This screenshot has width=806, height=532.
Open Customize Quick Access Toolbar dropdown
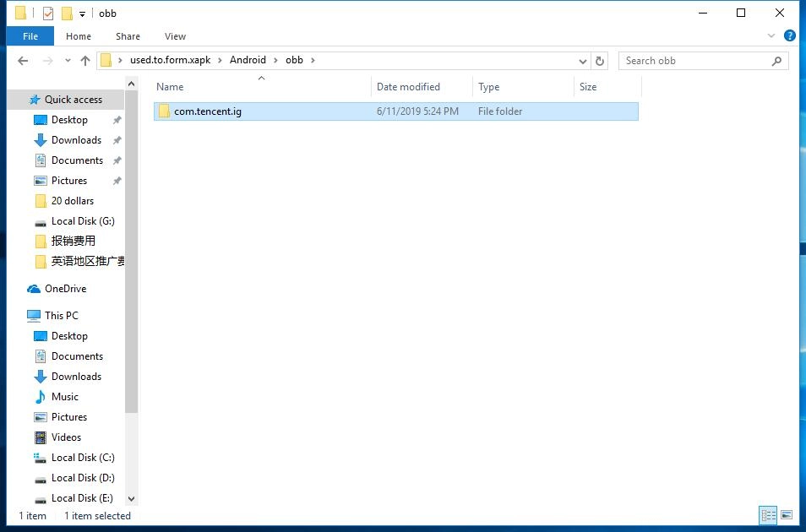click(x=82, y=14)
